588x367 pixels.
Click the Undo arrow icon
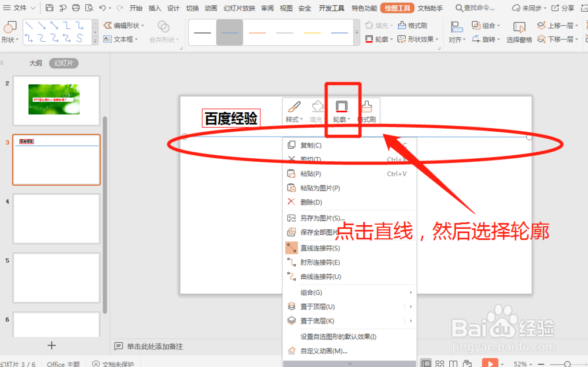coord(102,8)
